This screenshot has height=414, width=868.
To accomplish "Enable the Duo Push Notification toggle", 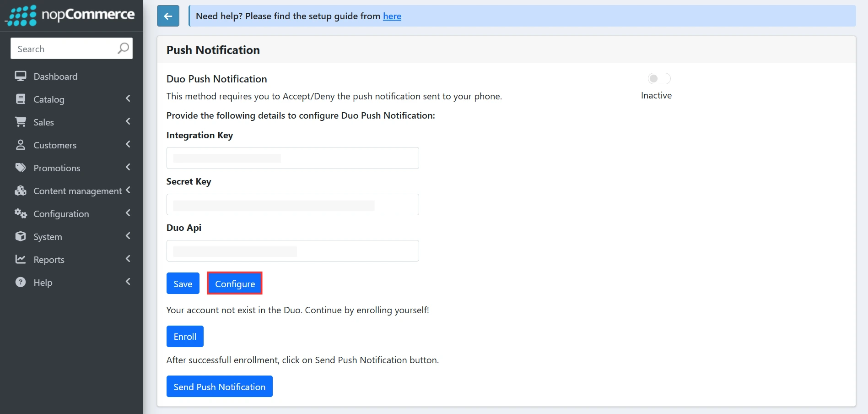I will click(x=659, y=78).
